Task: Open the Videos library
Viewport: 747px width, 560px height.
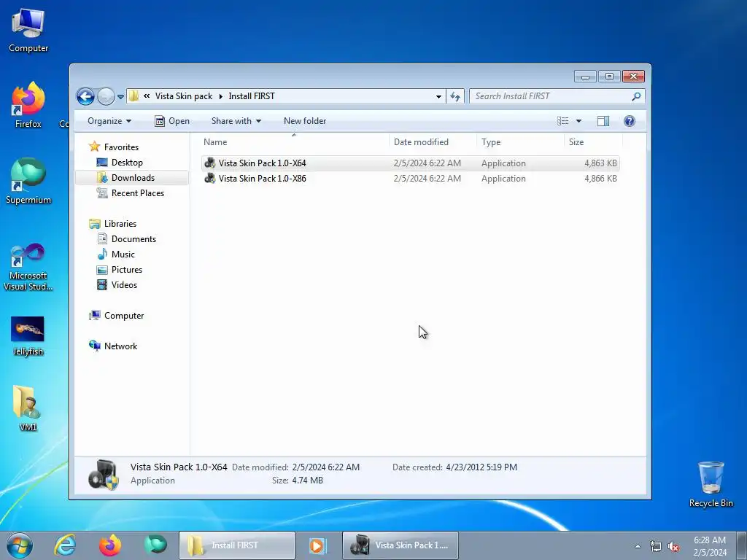Action: point(124,285)
